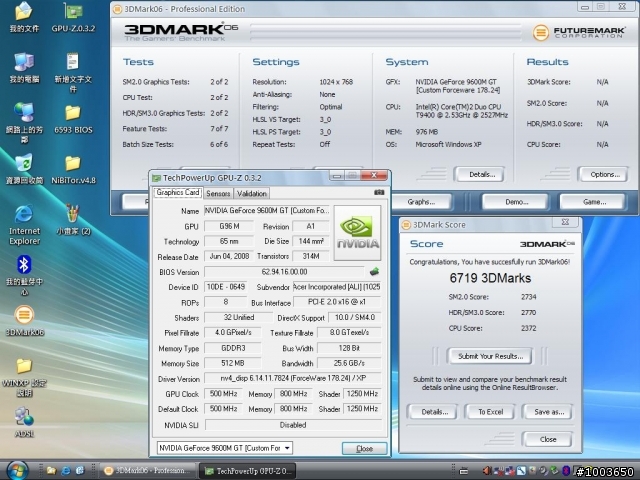
Task: Open the 6593 BIOS folder icon
Action: tap(73, 119)
